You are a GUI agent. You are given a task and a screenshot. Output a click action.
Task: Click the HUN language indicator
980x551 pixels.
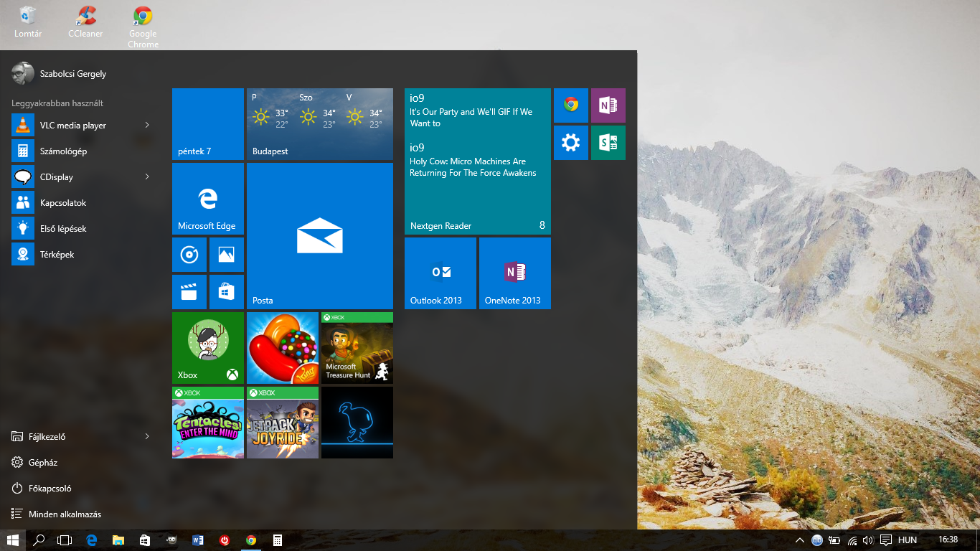[x=908, y=540]
